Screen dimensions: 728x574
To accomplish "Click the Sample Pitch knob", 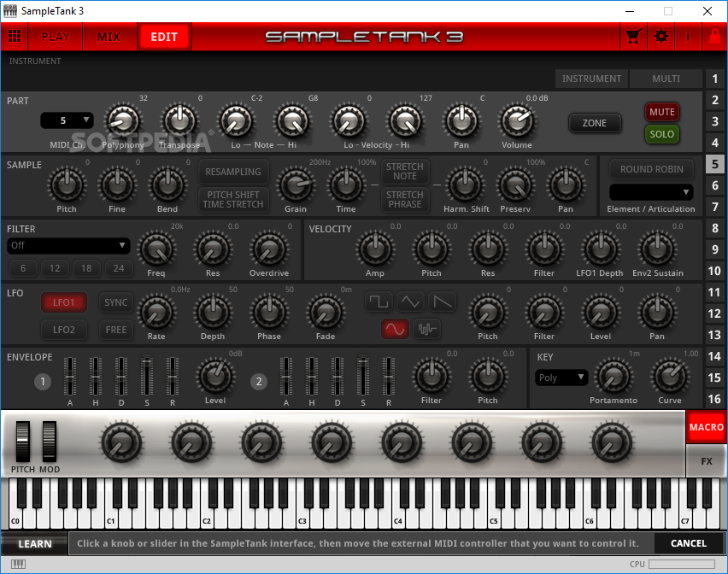I will tap(68, 185).
